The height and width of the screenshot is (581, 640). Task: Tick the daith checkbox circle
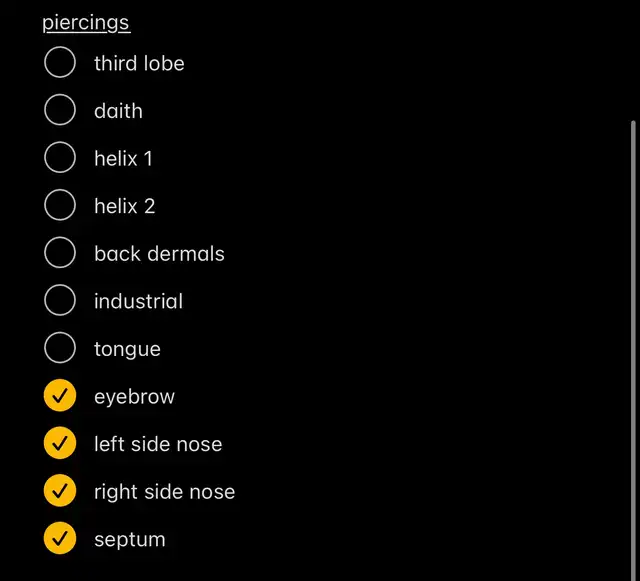(x=60, y=109)
